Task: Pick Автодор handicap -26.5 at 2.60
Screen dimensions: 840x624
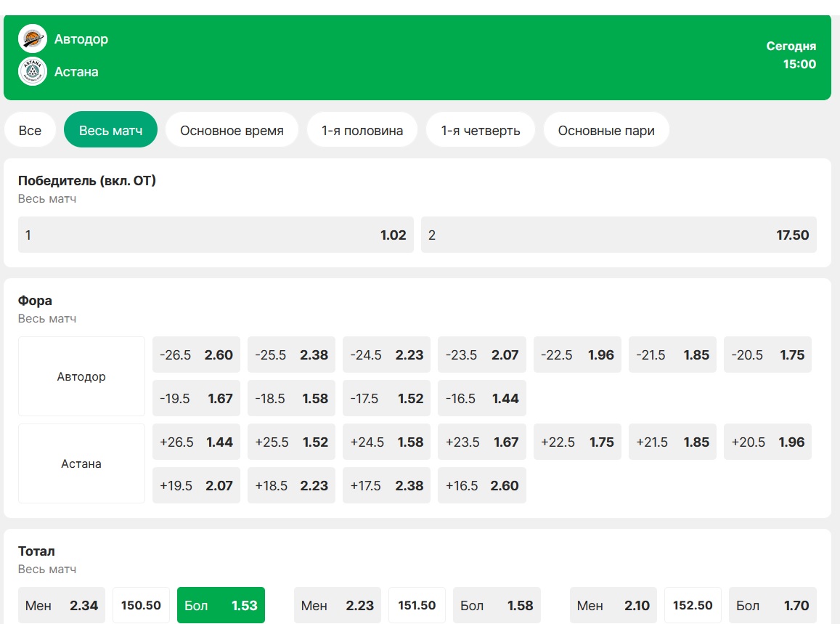Action: [x=197, y=355]
